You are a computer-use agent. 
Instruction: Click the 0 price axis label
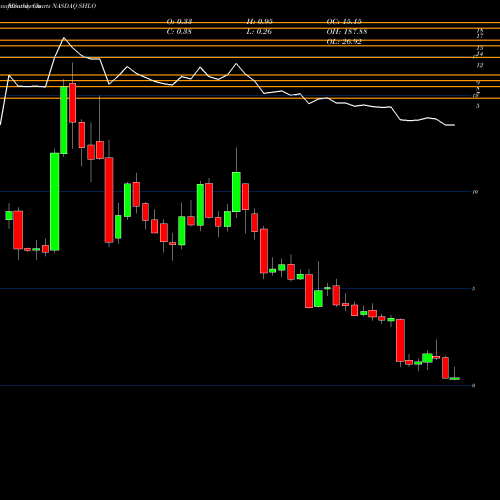[474, 385]
